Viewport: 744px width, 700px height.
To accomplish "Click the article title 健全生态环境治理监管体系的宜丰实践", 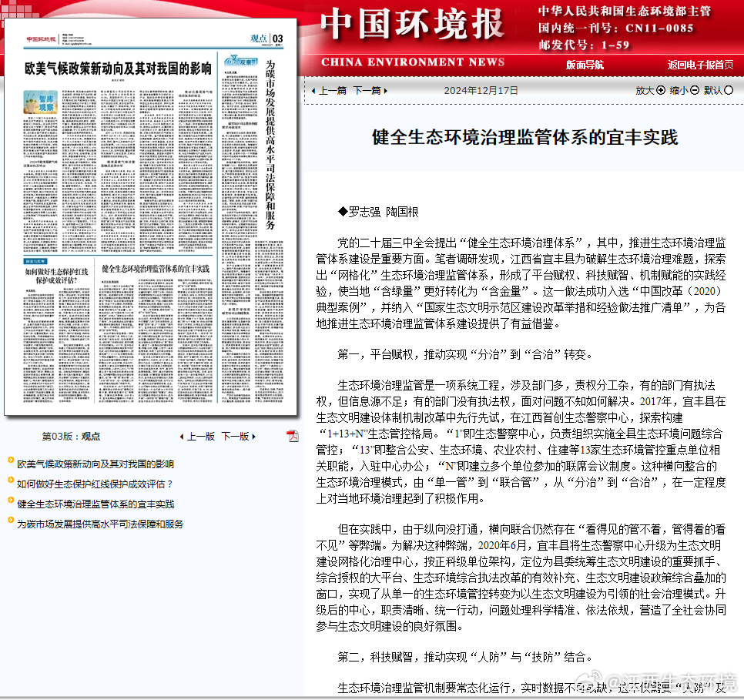I will pyautogui.click(x=524, y=138).
